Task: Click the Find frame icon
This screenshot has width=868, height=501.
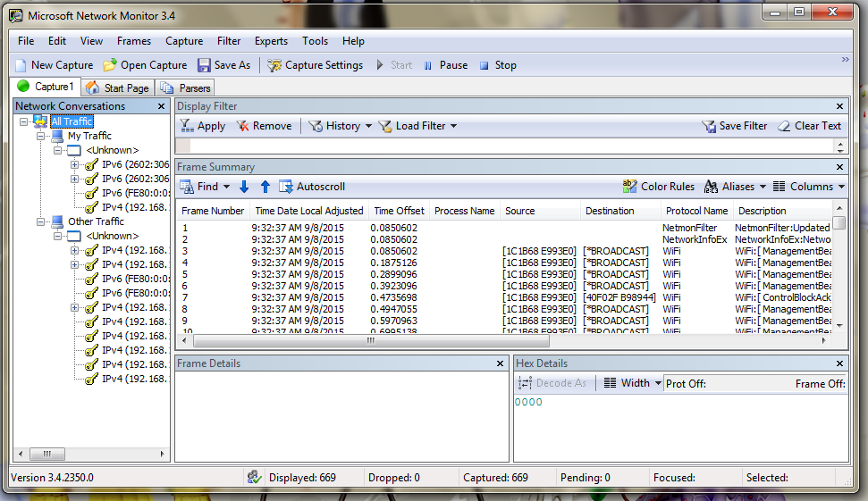Action: (x=187, y=187)
